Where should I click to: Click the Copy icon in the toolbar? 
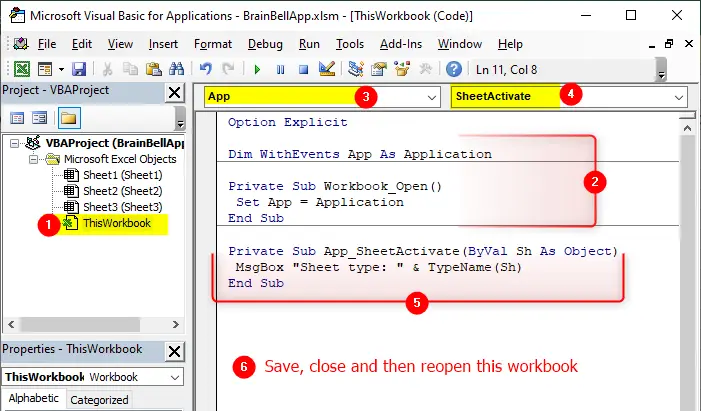point(130,69)
